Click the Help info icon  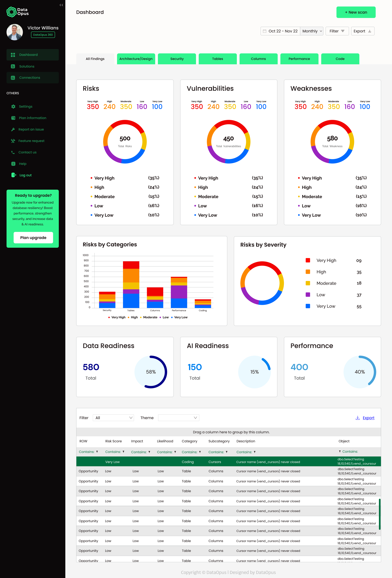13,164
